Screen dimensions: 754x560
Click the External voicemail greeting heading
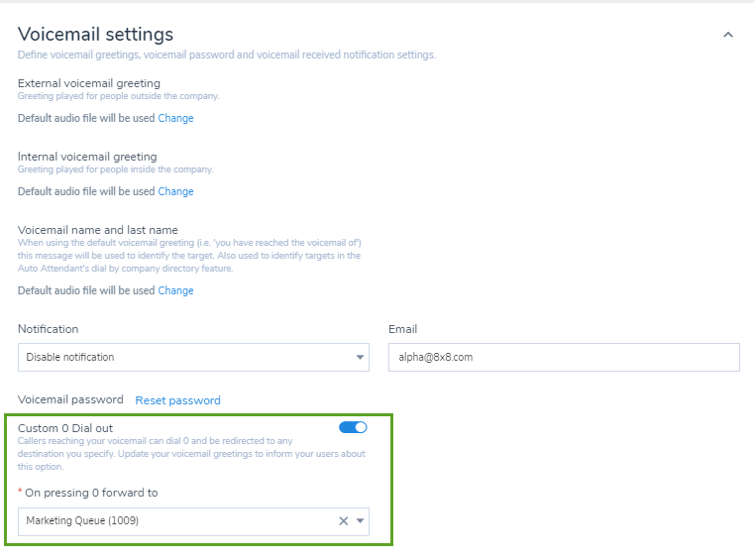89,83
